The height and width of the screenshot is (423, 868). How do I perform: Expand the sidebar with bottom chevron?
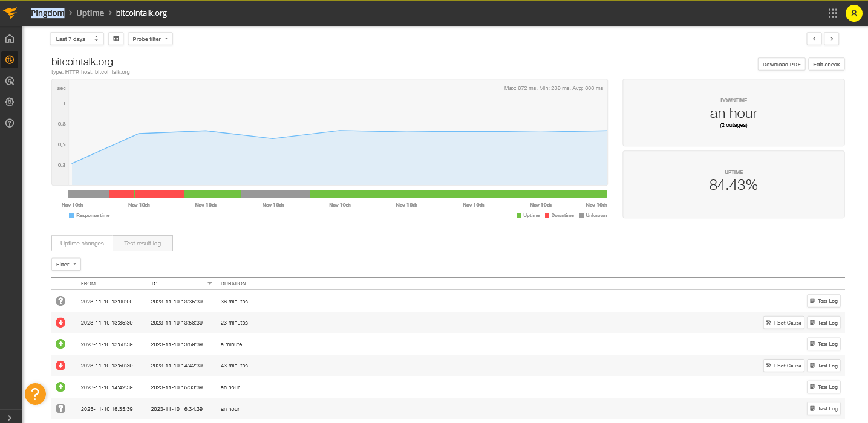[10, 418]
